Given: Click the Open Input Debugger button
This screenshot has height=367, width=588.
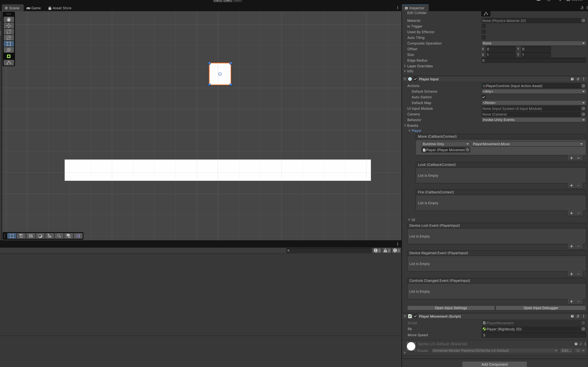Looking at the screenshot, I should (x=541, y=308).
